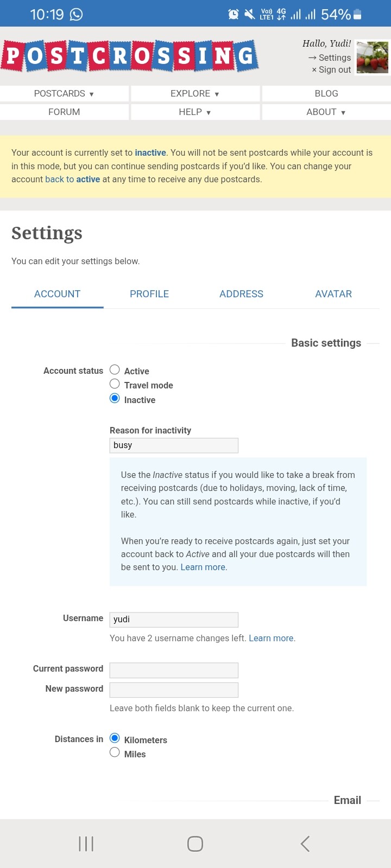Screen dimensions: 391x868
Task: Tap the WhatsApp notification icon in status bar
Action: pos(77,14)
